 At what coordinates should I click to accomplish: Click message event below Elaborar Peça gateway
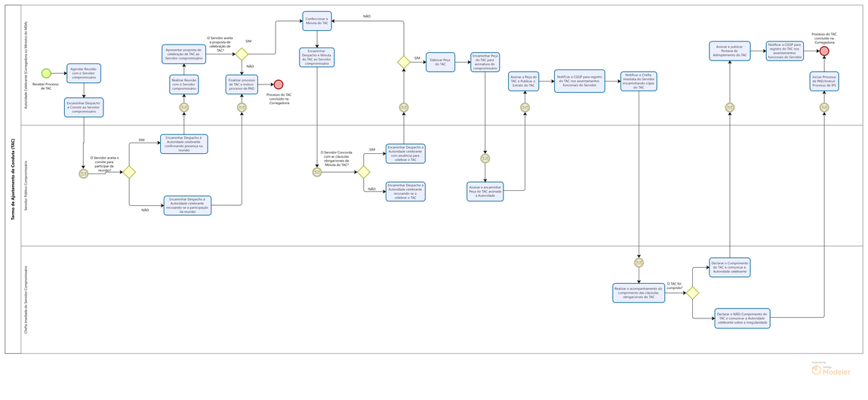point(404,107)
